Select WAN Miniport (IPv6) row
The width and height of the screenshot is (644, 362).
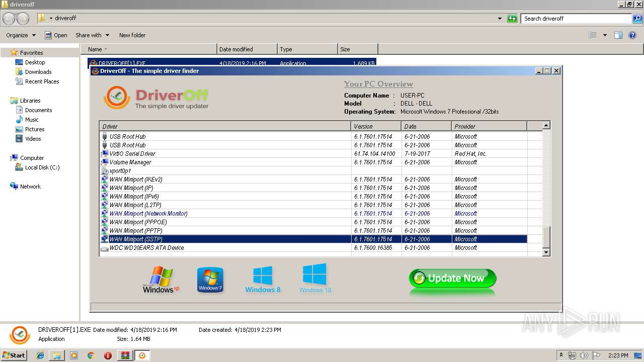(313, 197)
